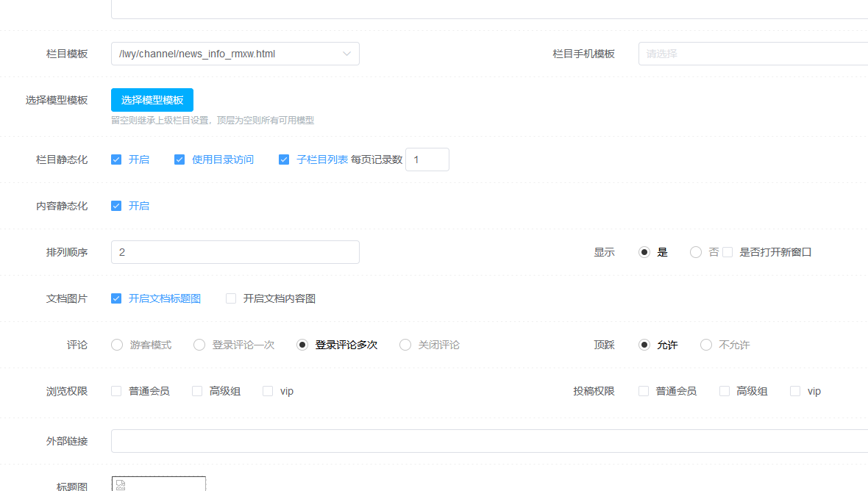Image resolution: width=868 pixels, height=491 pixels.
Task: Toggle 栏目静态化 开启 checkbox
Action: pyautogui.click(x=116, y=160)
